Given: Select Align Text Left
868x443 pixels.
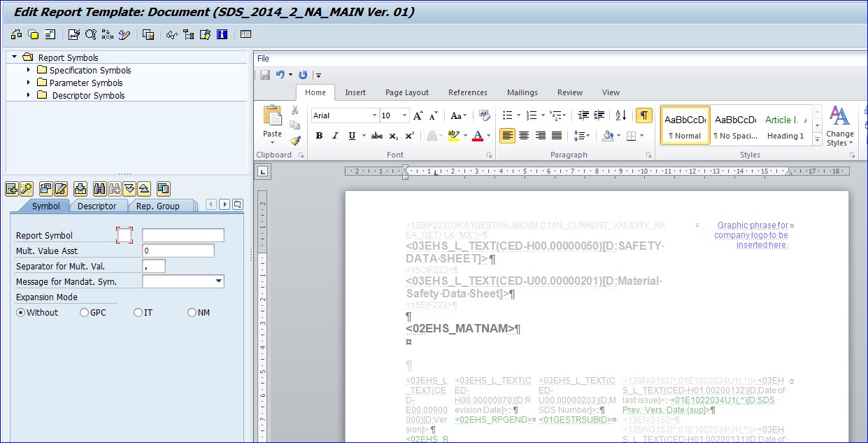Looking at the screenshot, I should coord(507,136).
